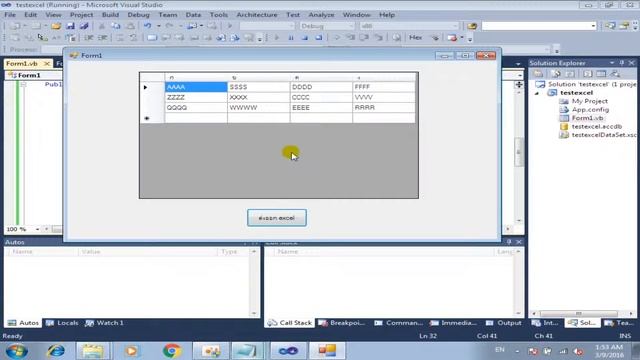Open Solution Explorer window position dropdown arrow
Screen dimensions: 640x360
pyautogui.click(x=612, y=63)
